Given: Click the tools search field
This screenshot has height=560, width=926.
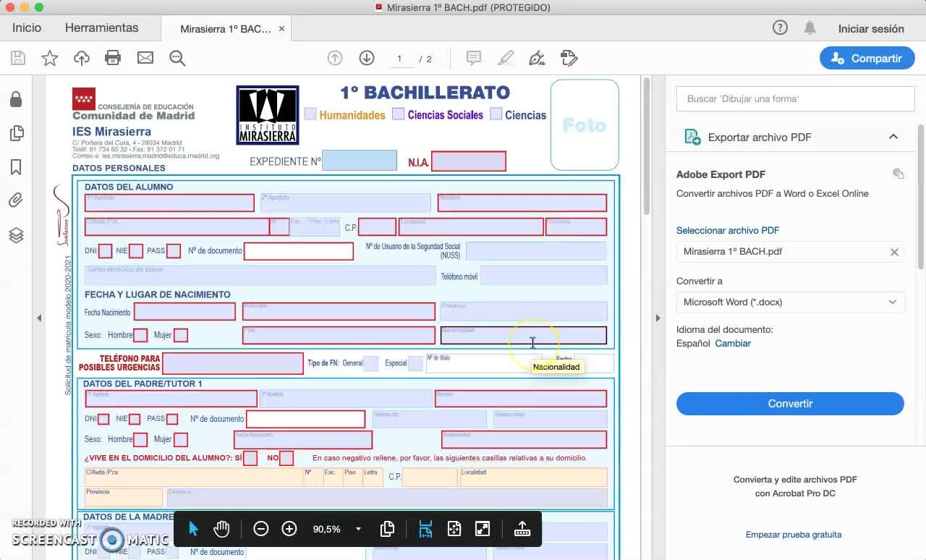Looking at the screenshot, I should click(x=795, y=99).
